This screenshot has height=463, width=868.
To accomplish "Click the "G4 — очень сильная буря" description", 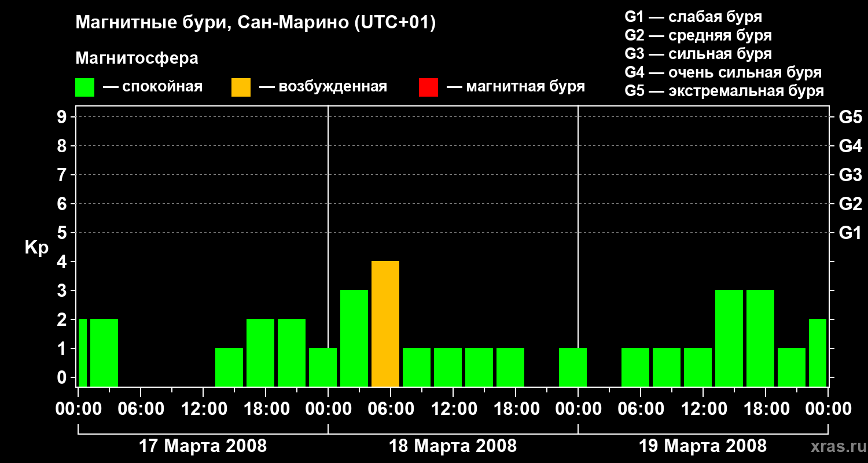I will coord(723,72).
